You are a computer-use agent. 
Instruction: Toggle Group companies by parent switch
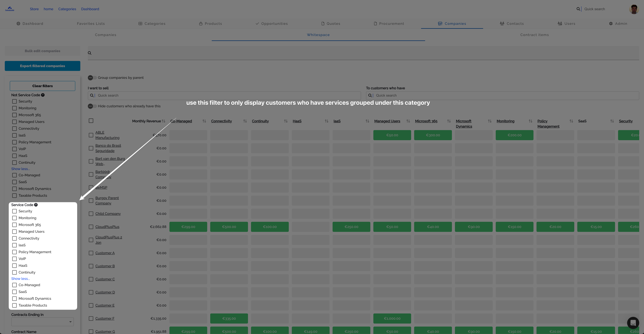tap(92, 78)
